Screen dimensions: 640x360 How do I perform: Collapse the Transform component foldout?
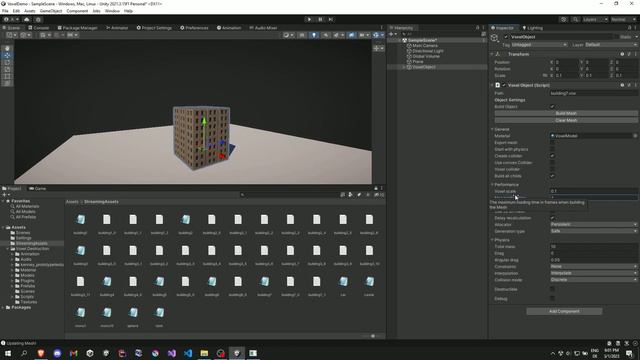pos(492,54)
